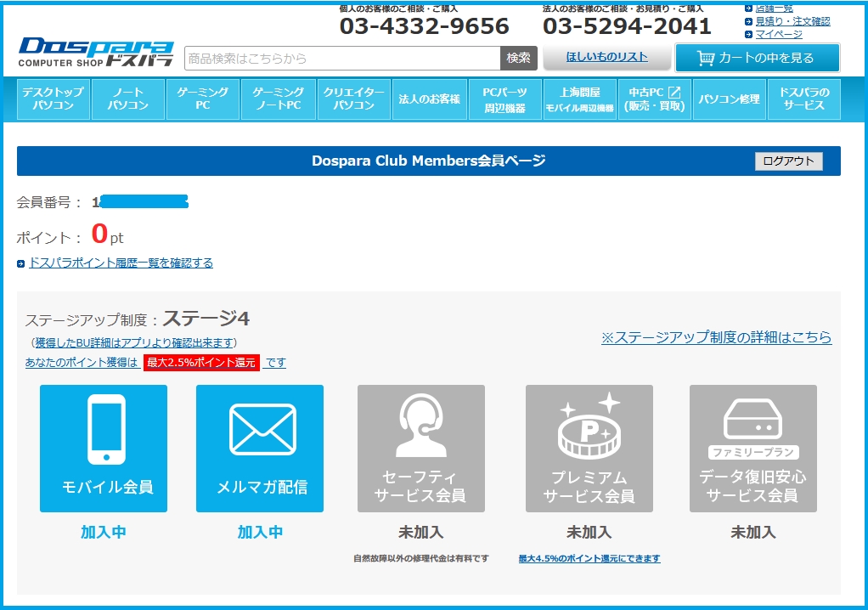
Task: Open ステージアップ制度の詳細はこちら link
Action: [716, 337]
